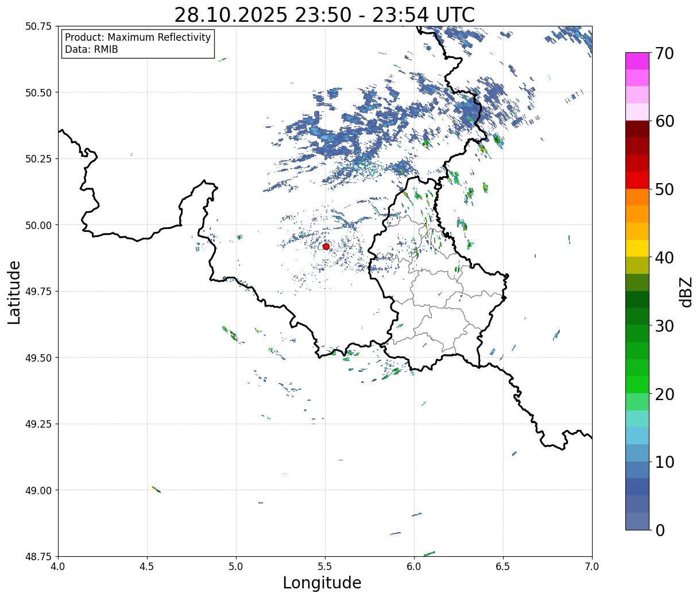Click the colorbar tick label 30
The width and height of the screenshot is (700, 597).
pyautogui.click(x=664, y=326)
